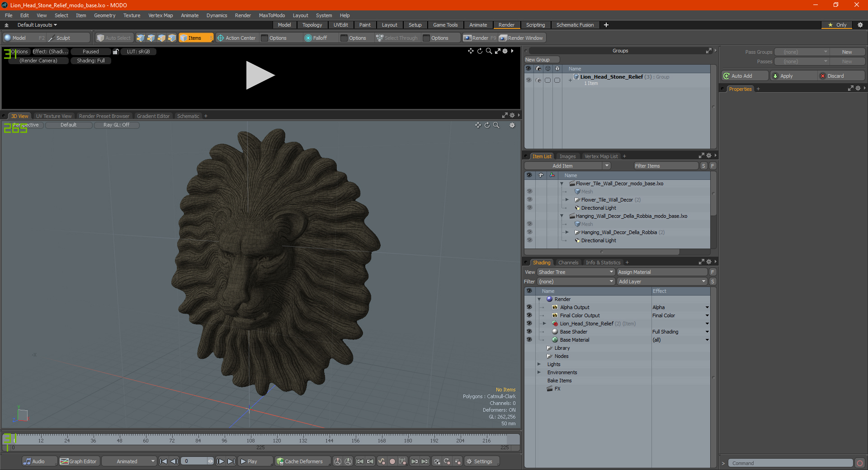
Task: Open Falloff tool
Action: pos(316,38)
